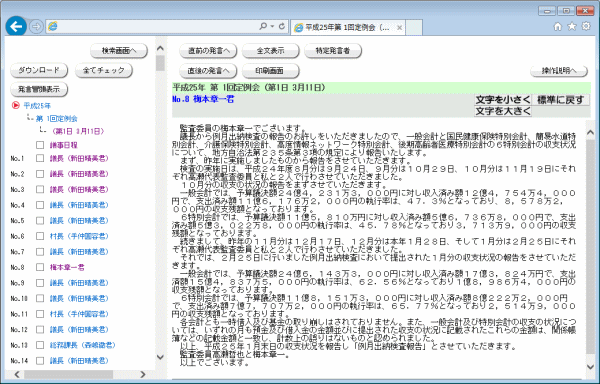The width and height of the screenshot is (600, 384).
Task: Select the (第1日 3月11日) tree item
Action: [x=78, y=131]
